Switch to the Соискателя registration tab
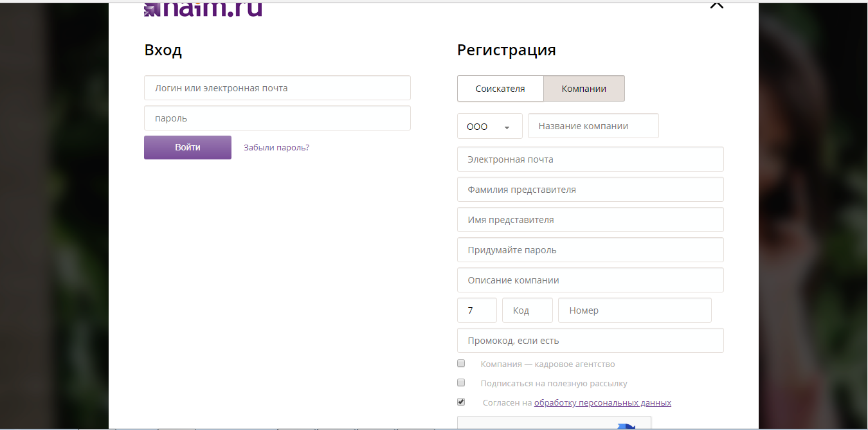The height and width of the screenshot is (430, 868). [500, 88]
